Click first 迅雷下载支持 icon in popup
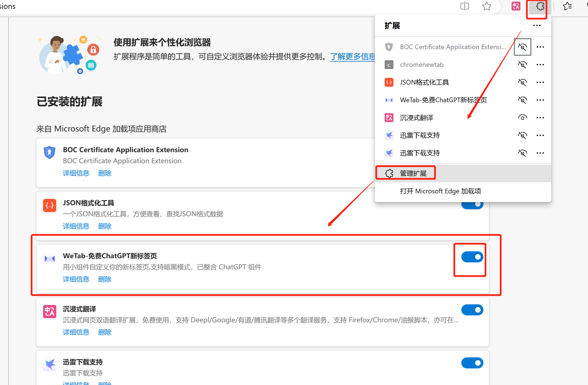The height and width of the screenshot is (385, 588). [x=389, y=135]
